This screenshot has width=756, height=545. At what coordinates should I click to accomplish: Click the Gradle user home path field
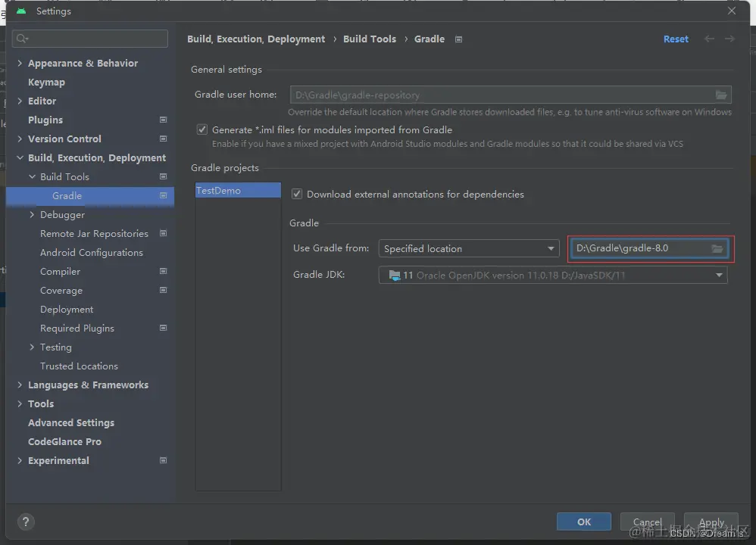[x=511, y=95]
